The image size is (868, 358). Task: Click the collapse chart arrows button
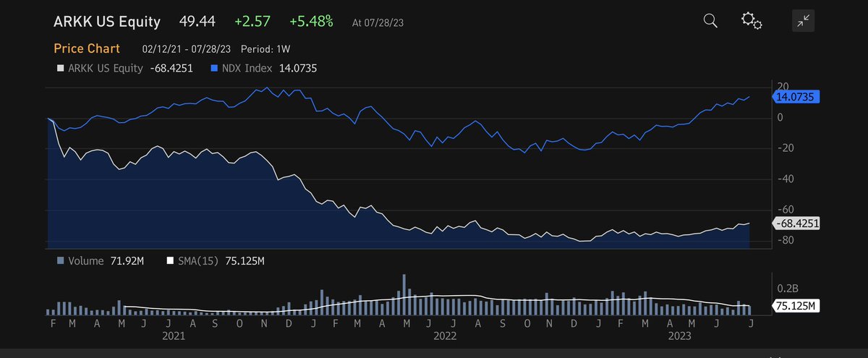tap(803, 21)
